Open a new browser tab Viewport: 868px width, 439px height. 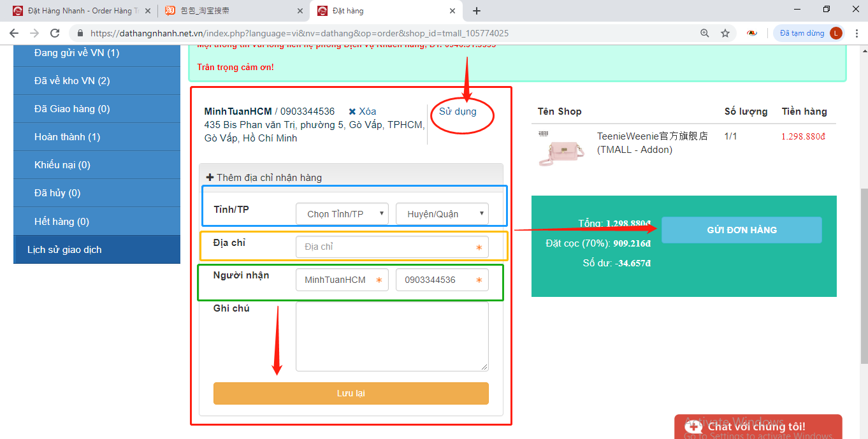(477, 11)
